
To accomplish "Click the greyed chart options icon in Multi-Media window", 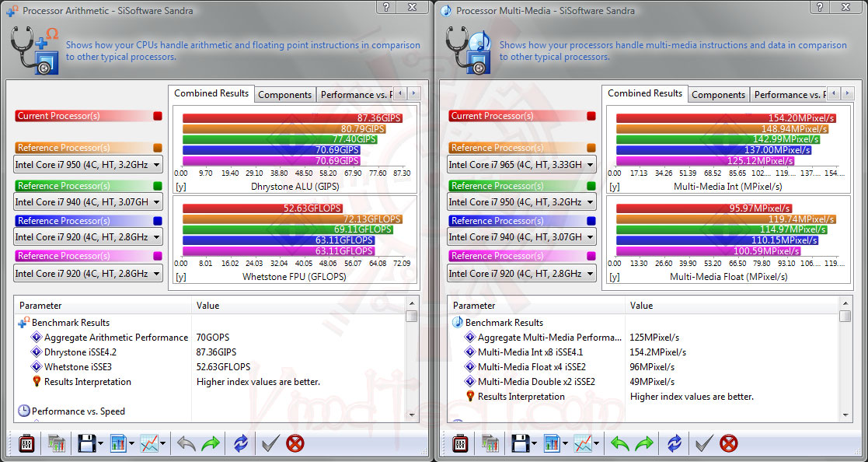I will [490, 443].
